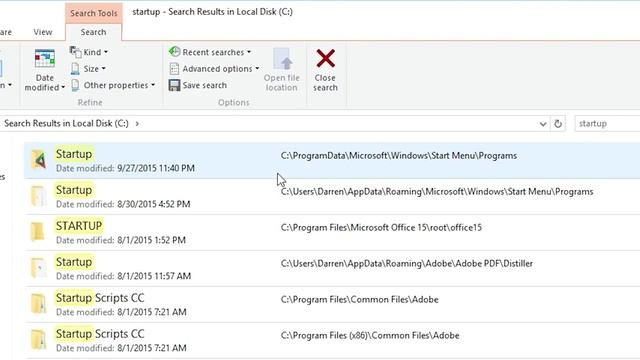Image resolution: width=640 pixels, height=360 pixels.
Task: Expand the Recent searches list
Action: [x=210, y=52]
